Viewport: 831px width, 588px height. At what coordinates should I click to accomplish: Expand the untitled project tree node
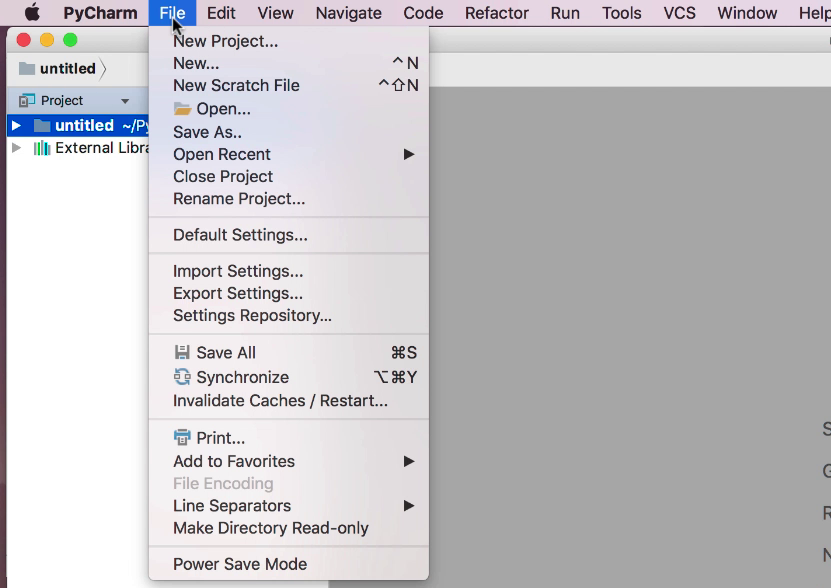point(16,126)
